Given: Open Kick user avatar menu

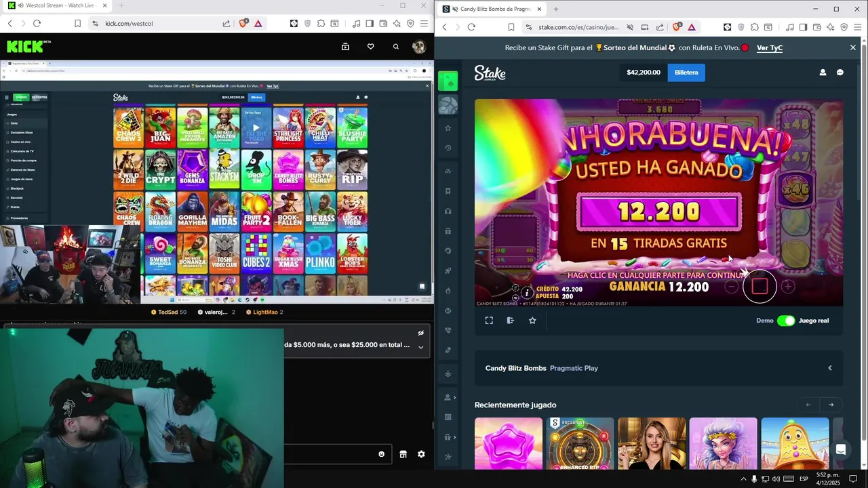Looking at the screenshot, I should [x=419, y=47].
